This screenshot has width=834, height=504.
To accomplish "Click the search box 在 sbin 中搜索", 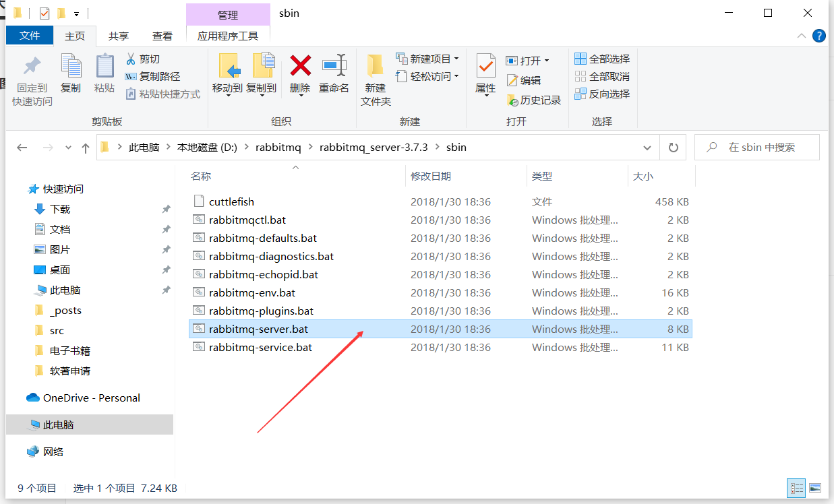I will [x=757, y=148].
